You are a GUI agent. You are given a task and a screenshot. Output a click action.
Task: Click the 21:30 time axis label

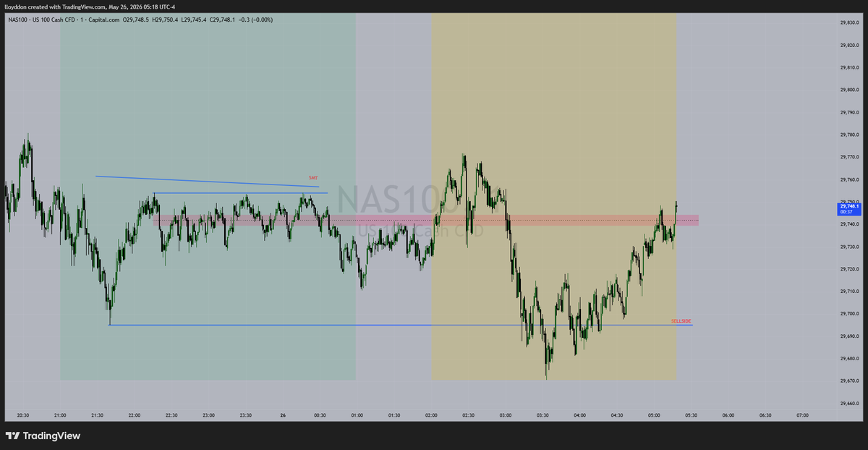pyautogui.click(x=98, y=415)
